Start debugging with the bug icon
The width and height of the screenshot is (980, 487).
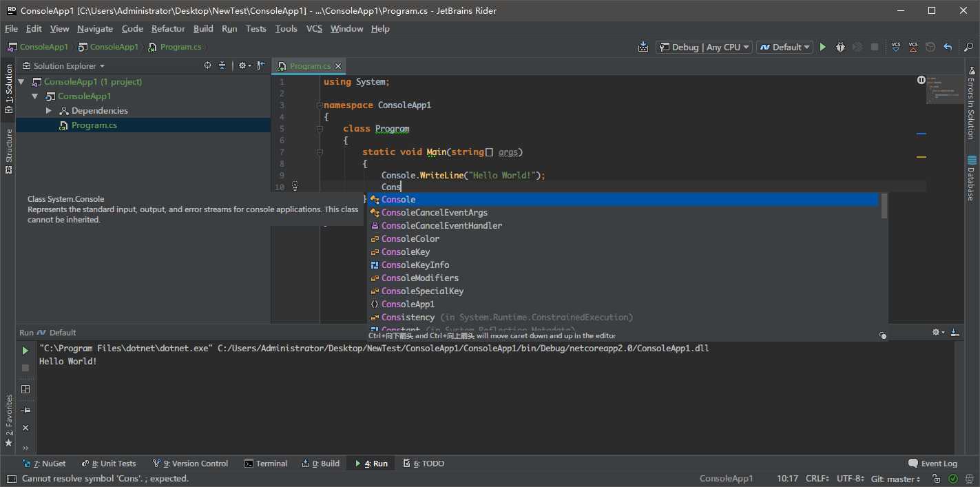point(840,47)
